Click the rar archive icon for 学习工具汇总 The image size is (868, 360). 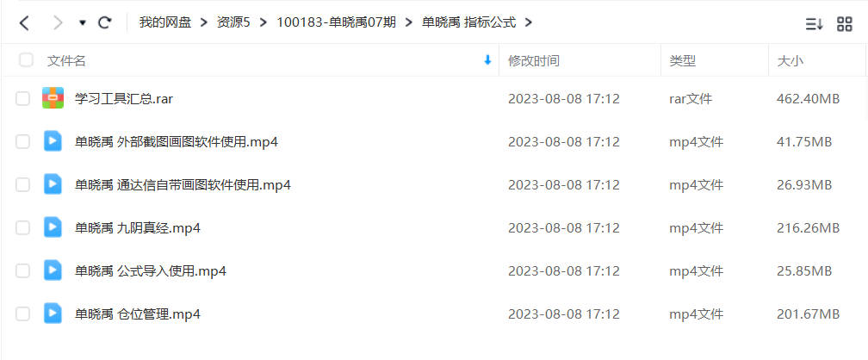coord(53,98)
